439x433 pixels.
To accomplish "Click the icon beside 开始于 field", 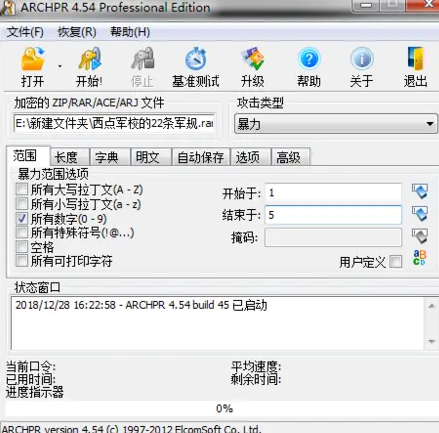I will (420, 191).
